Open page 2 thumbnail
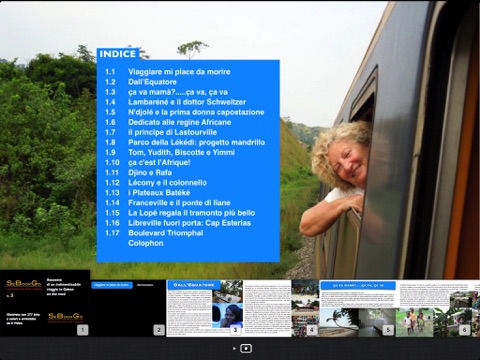Screen dimensions: 480x360 point(128,308)
